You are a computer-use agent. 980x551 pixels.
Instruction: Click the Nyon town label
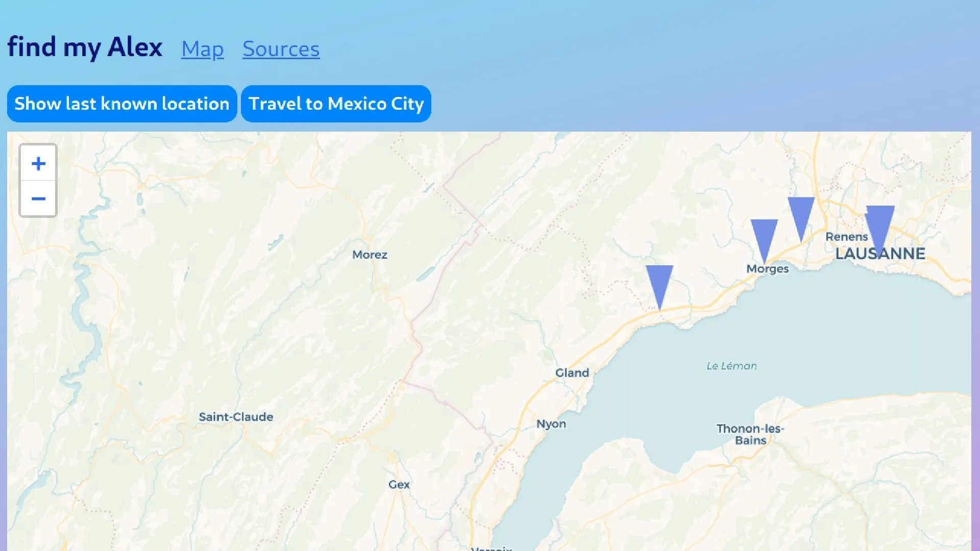551,424
